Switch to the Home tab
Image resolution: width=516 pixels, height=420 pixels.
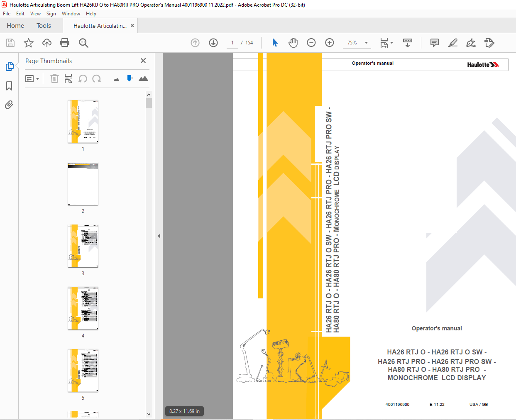15,26
